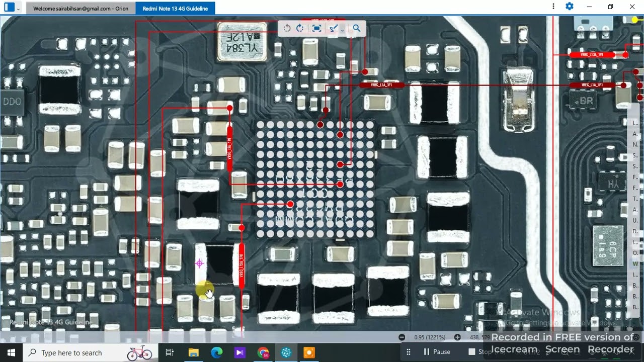Click the 0.95 (1221%) zoom value

click(x=430, y=337)
